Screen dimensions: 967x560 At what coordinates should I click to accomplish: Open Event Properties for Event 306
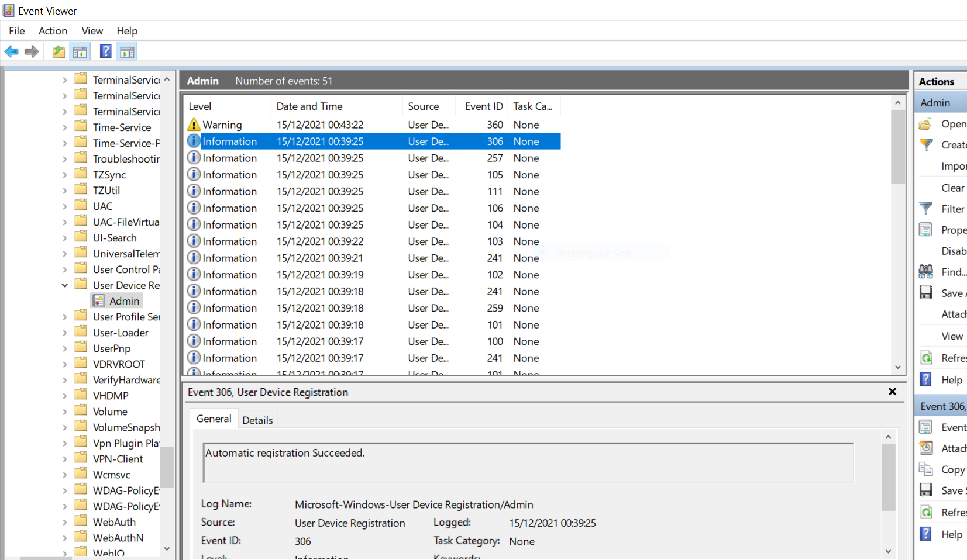point(926,427)
